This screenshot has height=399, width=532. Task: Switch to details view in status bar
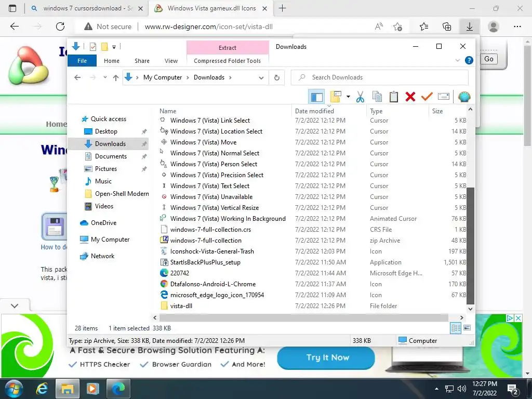[456, 328]
